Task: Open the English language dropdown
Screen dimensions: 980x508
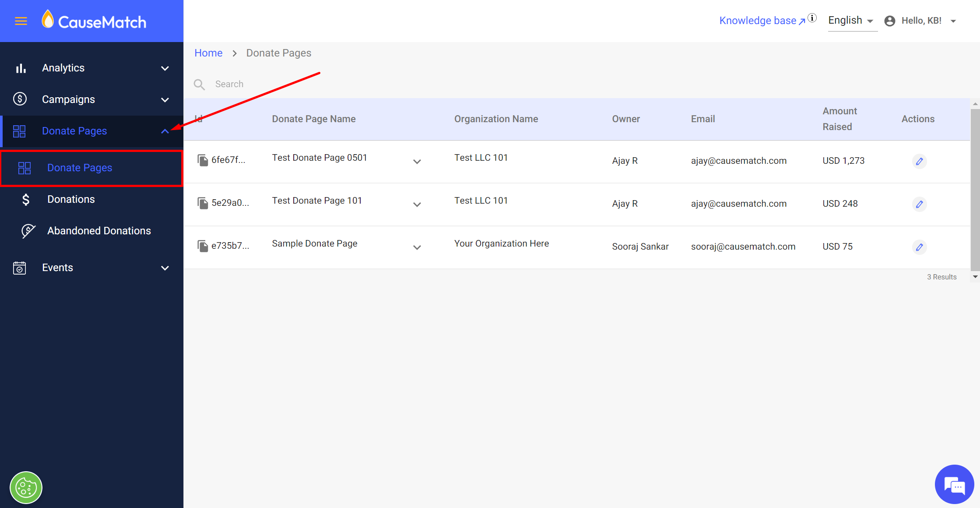Action: [851, 21]
